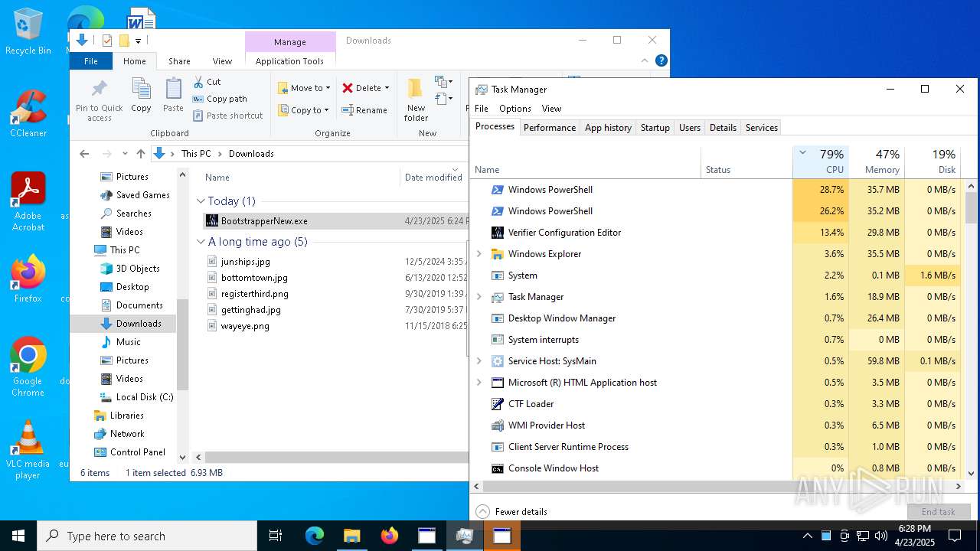This screenshot has width=980, height=551.
Task: Open Application Tools tab
Action: 289,61
